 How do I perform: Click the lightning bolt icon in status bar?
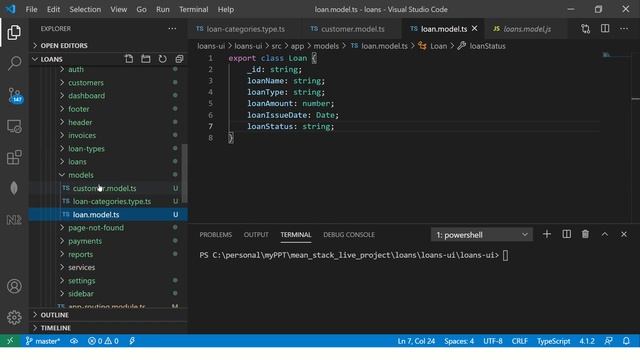coord(132,341)
